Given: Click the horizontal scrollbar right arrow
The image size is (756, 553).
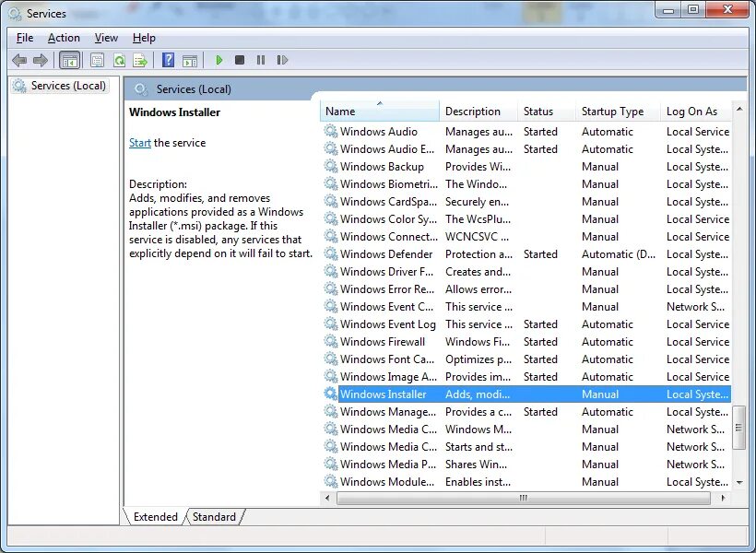Looking at the screenshot, I should (x=723, y=498).
